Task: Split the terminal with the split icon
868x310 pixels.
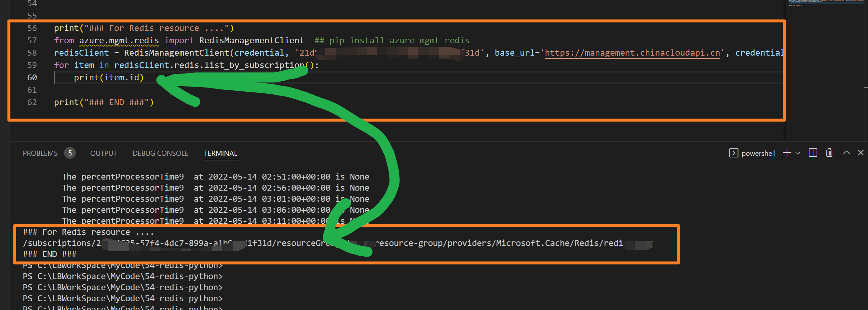Action: tap(813, 153)
